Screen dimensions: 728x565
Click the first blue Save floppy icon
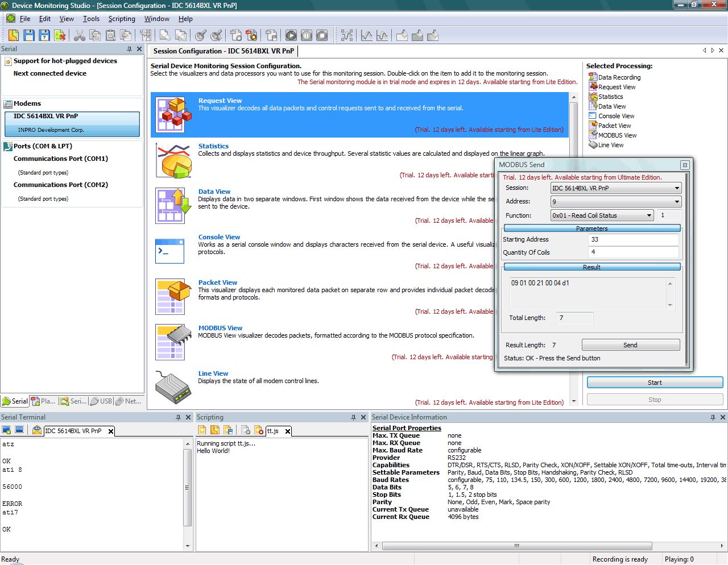[x=29, y=35]
